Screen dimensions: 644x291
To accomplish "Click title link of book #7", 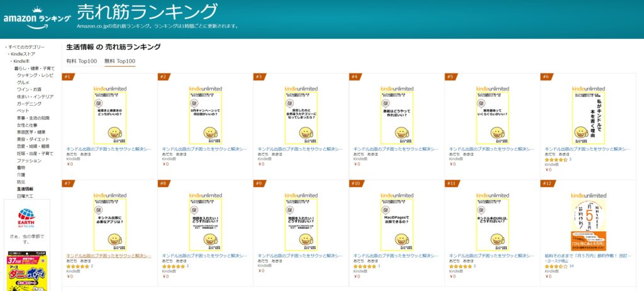I will pyautogui.click(x=108, y=256).
